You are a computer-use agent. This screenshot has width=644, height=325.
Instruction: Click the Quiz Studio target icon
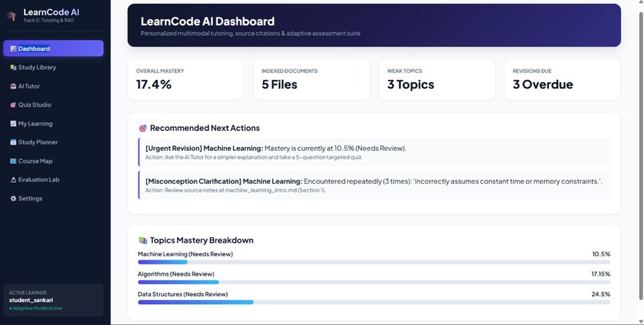click(13, 105)
